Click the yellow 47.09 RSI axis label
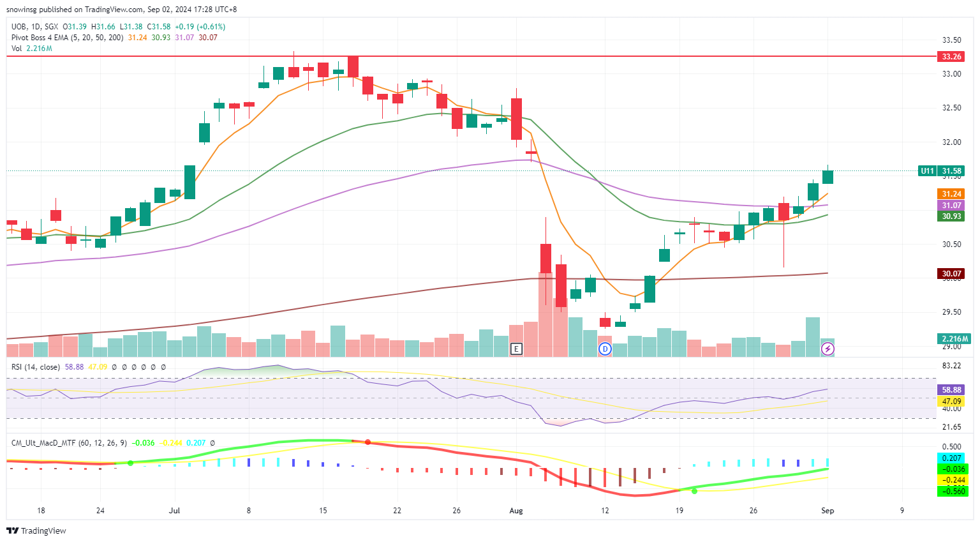Image resolution: width=980 pixels, height=542 pixels. (951, 402)
